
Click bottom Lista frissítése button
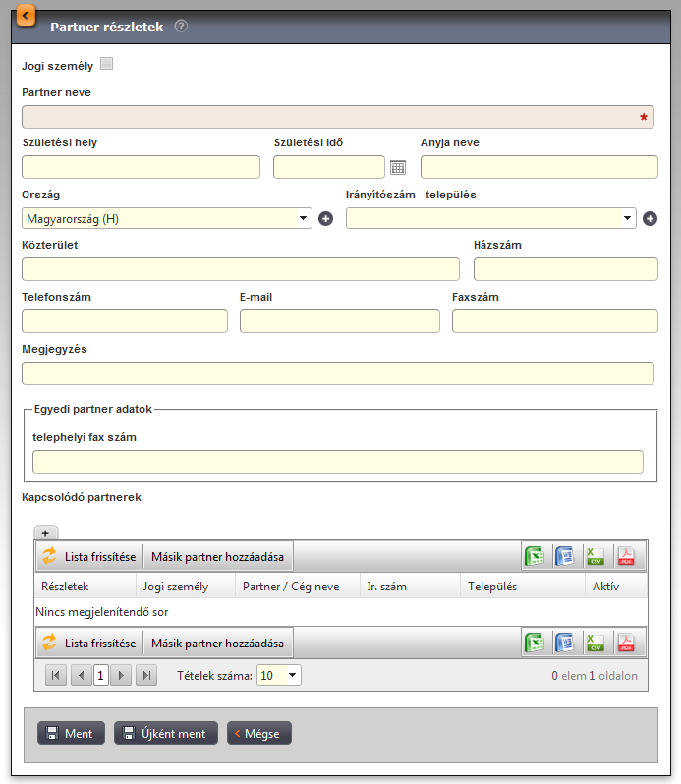pos(89,643)
